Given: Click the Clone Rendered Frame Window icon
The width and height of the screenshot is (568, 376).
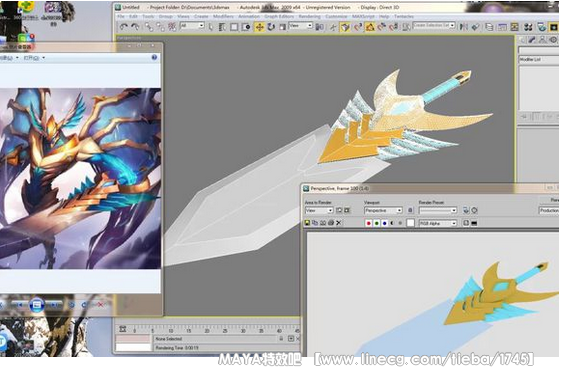Looking at the screenshot, I should tap(323, 223).
